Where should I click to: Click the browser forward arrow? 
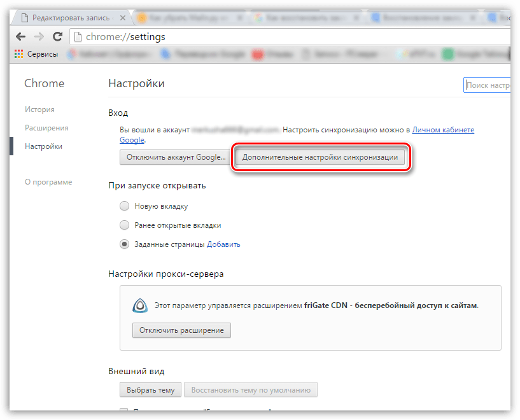tap(39, 37)
